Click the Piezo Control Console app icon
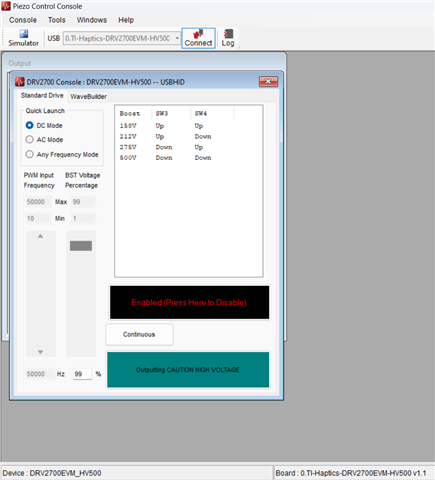Screen dimensions: 435x480 point(6,6)
